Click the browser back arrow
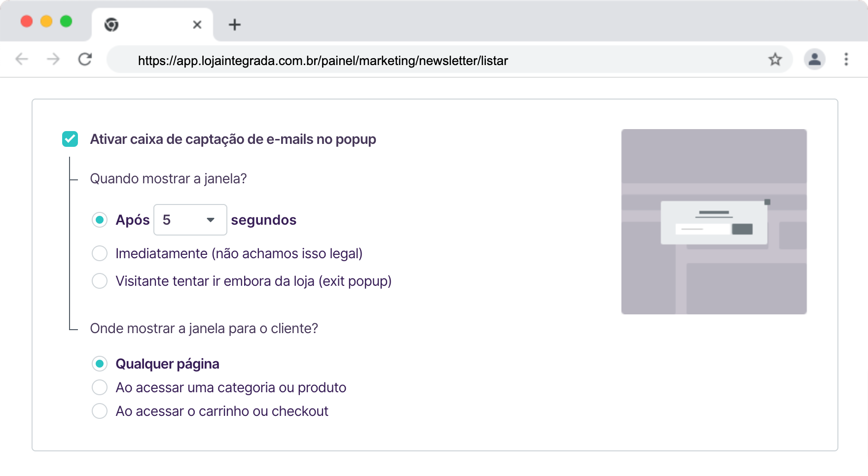The height and width of the screenshot is (476, 868). coord(22,60)
